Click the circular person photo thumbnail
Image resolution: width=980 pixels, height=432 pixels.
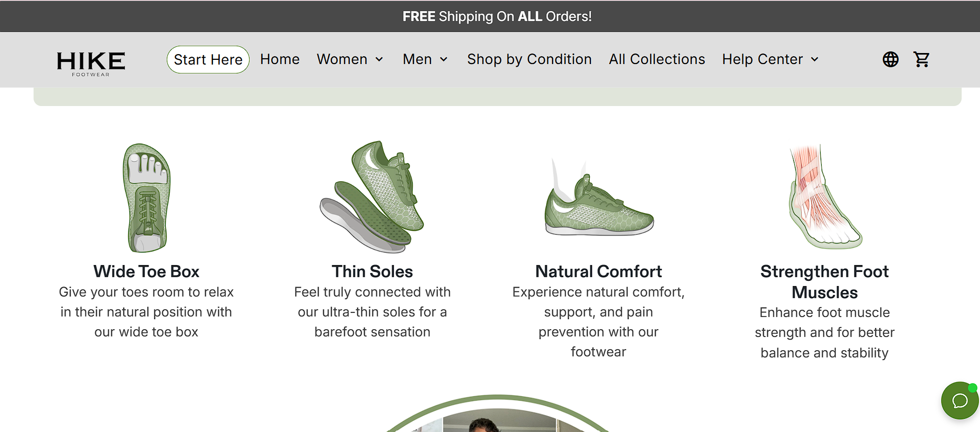[x=498, y=414]
